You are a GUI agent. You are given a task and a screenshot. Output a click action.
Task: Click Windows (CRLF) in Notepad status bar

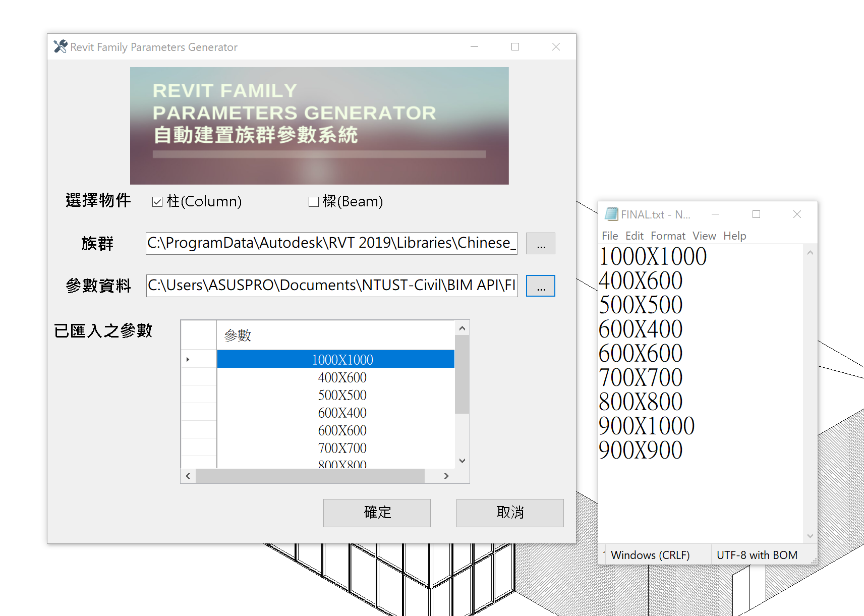click(650, 555)
